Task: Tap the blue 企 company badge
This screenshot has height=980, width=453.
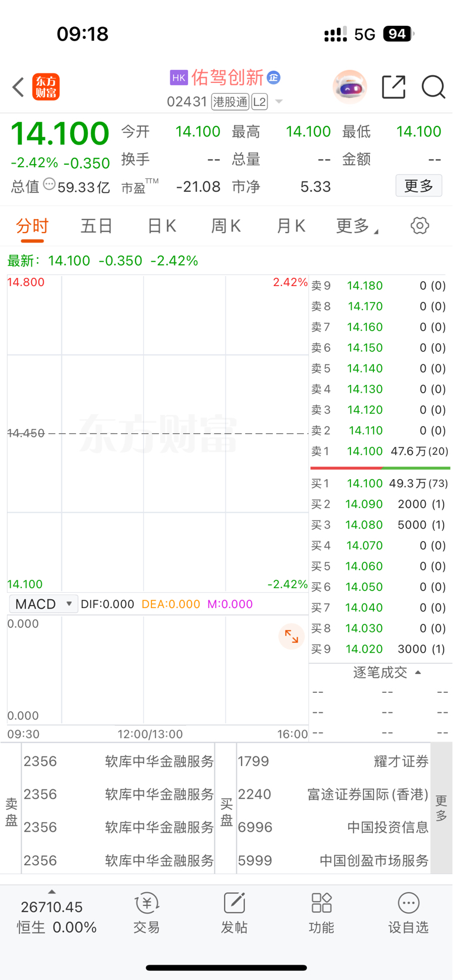Action: (273, 77)
